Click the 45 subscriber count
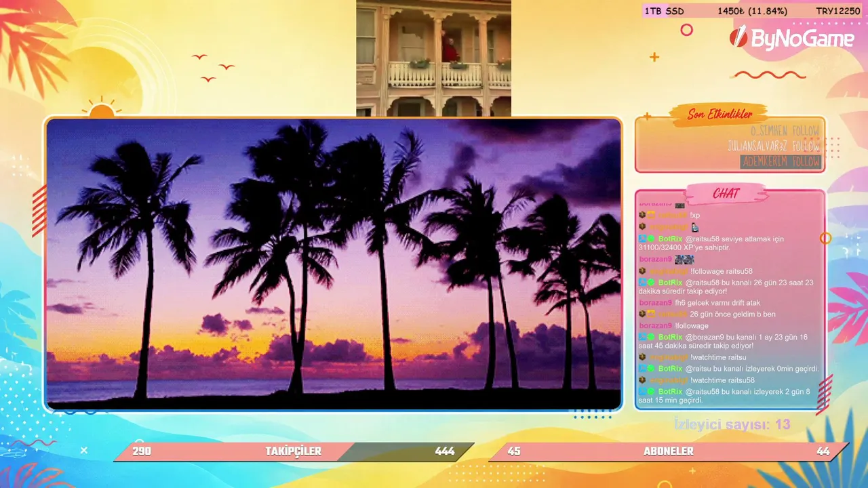 point(514,451)
